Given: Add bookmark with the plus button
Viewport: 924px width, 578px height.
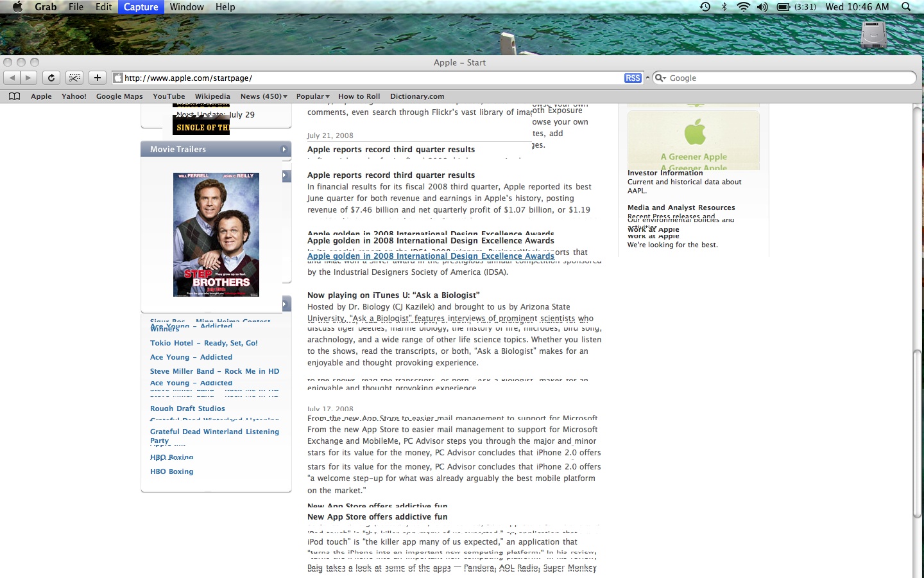Looking at the screenshot, I should tap(97, 78).
